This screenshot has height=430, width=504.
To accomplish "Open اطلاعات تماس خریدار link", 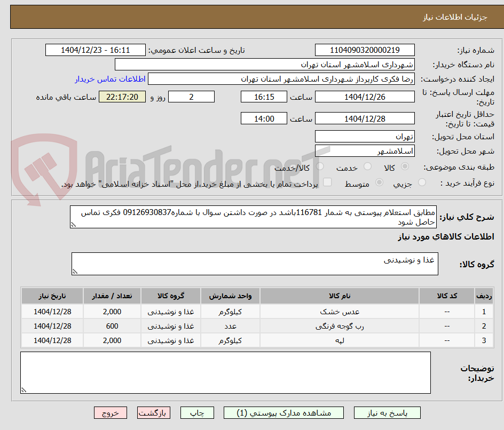I will pyautogui.click(x=110, y=79).
